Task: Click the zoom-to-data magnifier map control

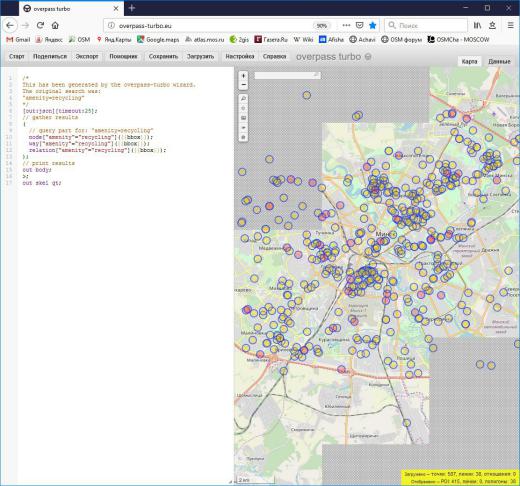Action: tap(243, 99)
